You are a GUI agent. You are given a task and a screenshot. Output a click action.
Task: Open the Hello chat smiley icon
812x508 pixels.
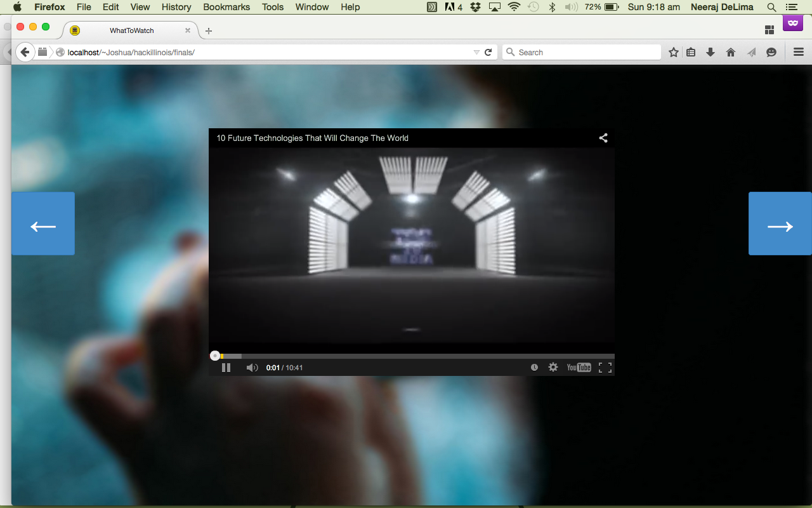pos(771,52)
